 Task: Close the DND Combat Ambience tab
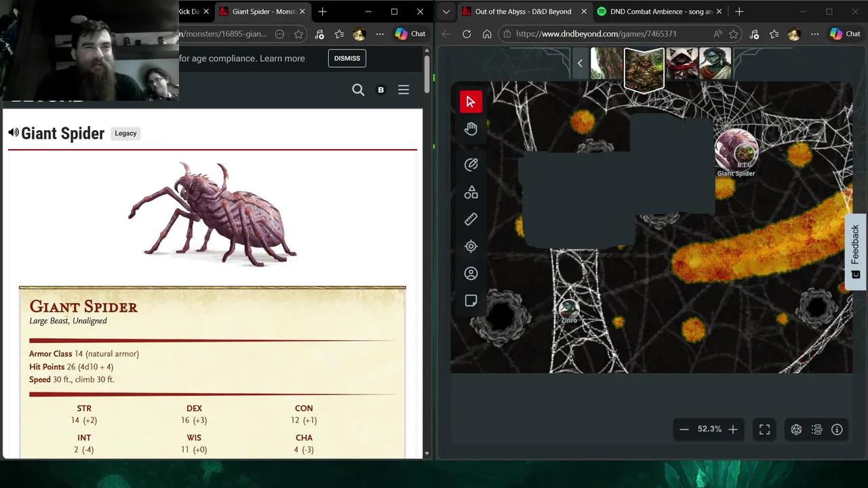pos(720,12)
